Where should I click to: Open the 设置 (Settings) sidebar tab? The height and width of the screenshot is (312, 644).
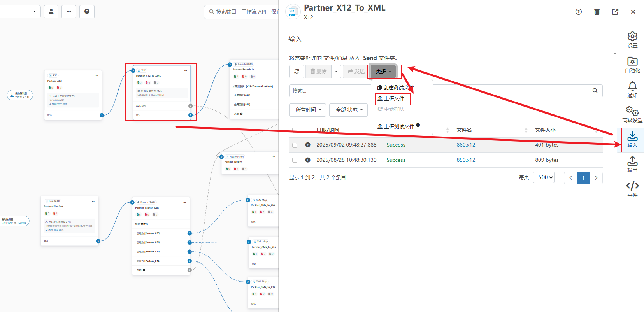632,40
